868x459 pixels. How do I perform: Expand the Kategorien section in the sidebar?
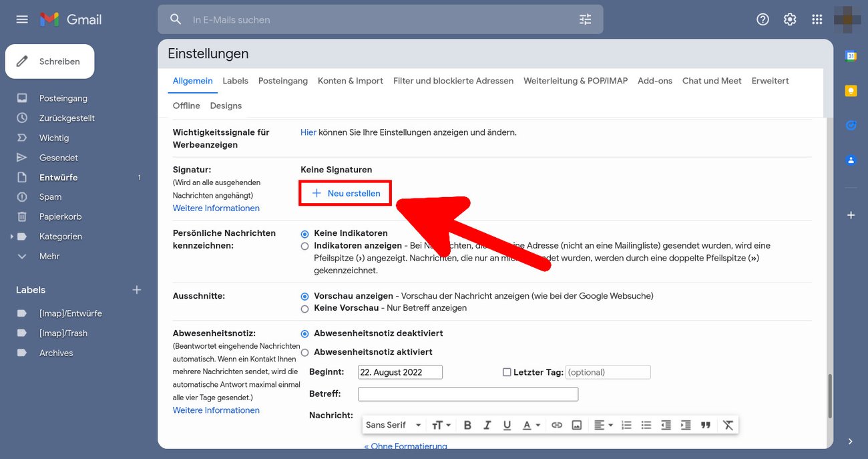[x=11, y=236]
